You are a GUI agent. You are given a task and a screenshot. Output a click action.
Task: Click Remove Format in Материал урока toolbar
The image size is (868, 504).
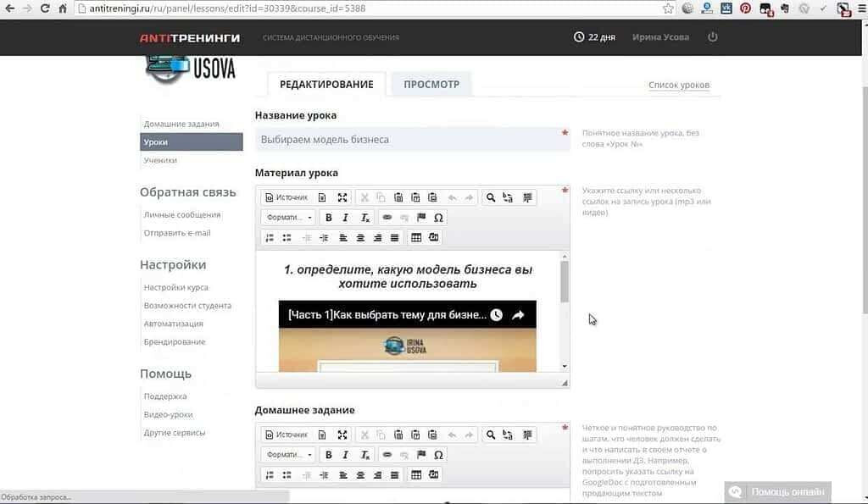click(364, 218)
